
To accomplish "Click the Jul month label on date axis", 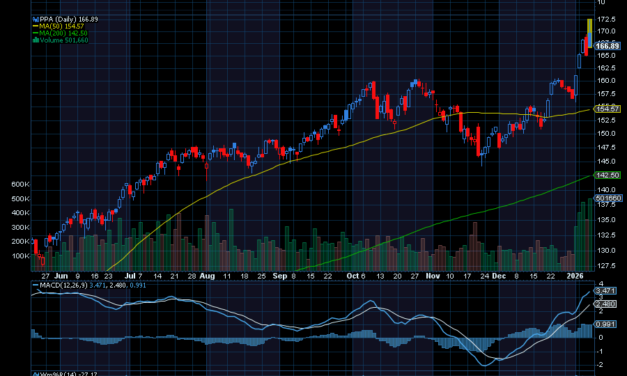I will [130, 276].
